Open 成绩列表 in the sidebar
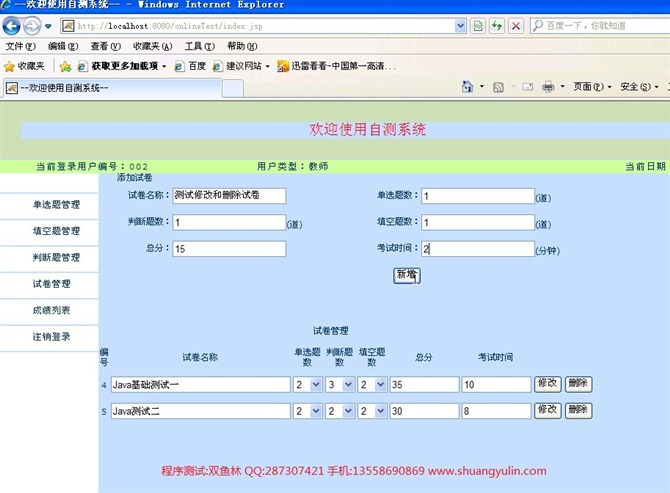670x493 pixels. [x=51, y=311]
